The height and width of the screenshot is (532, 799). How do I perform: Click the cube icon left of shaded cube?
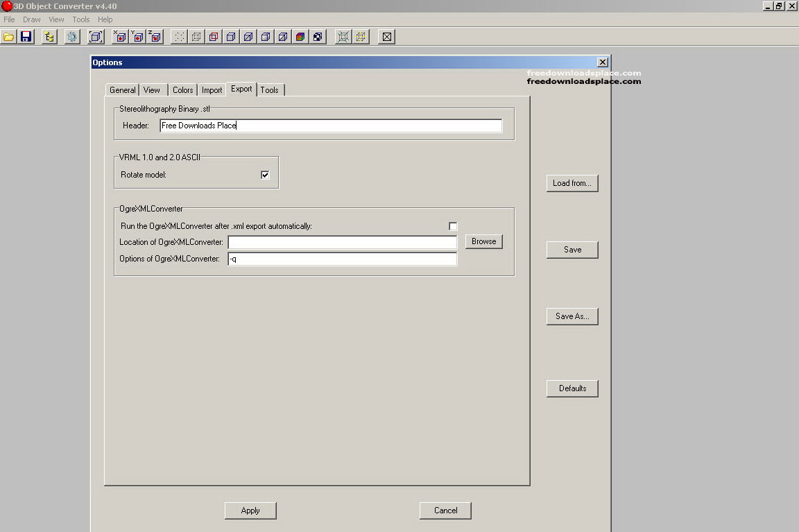(x=248, y=37)
